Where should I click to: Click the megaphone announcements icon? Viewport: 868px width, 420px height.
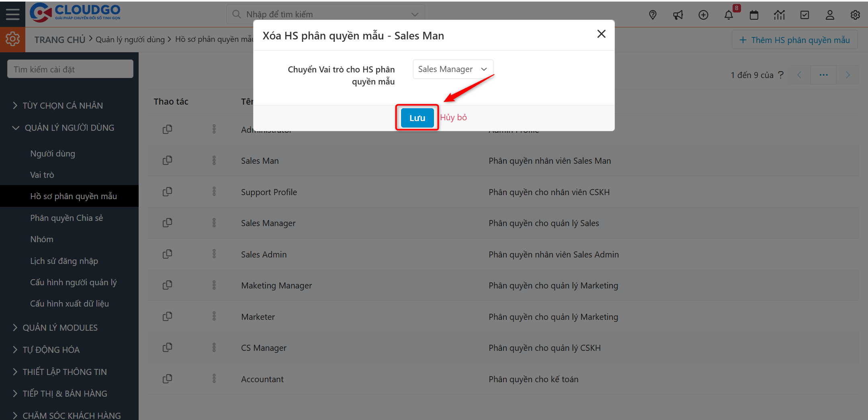coord(678,15)
